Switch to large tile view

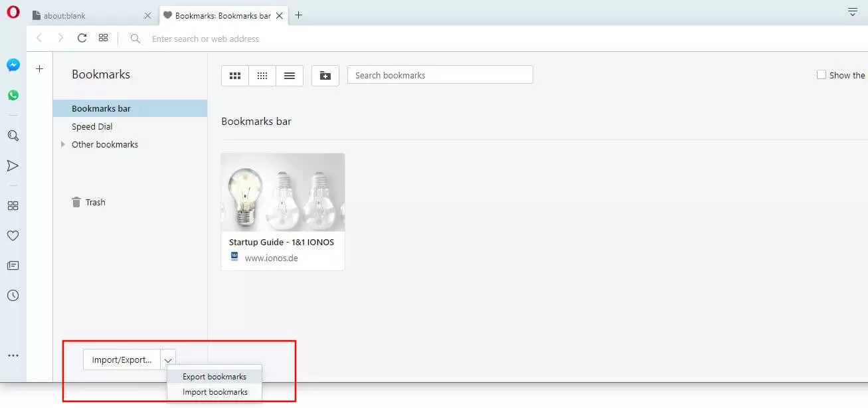pos(235,76)
